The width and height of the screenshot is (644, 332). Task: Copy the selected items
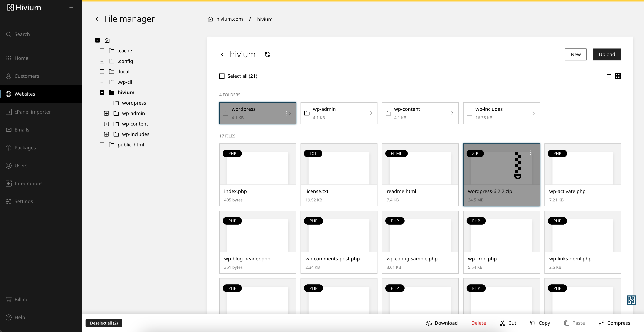pyautogui.click(x=540, y=323)
